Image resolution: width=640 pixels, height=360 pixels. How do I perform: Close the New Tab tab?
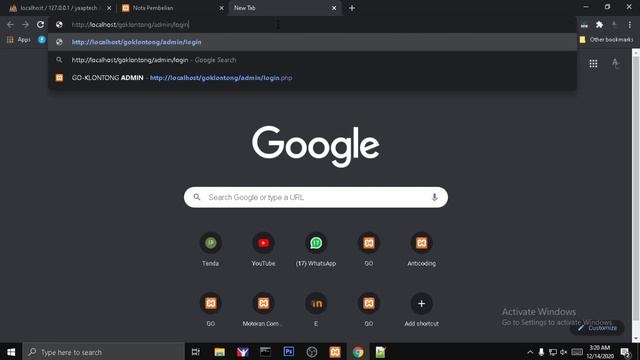coord(334,8)
